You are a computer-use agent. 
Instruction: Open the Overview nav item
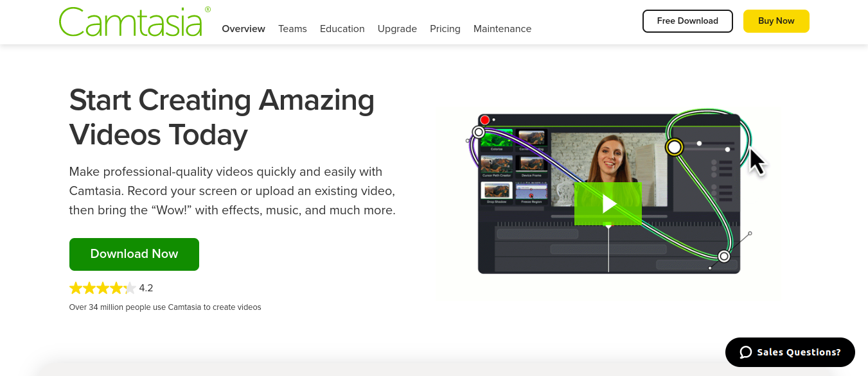[x=244, y=29]
